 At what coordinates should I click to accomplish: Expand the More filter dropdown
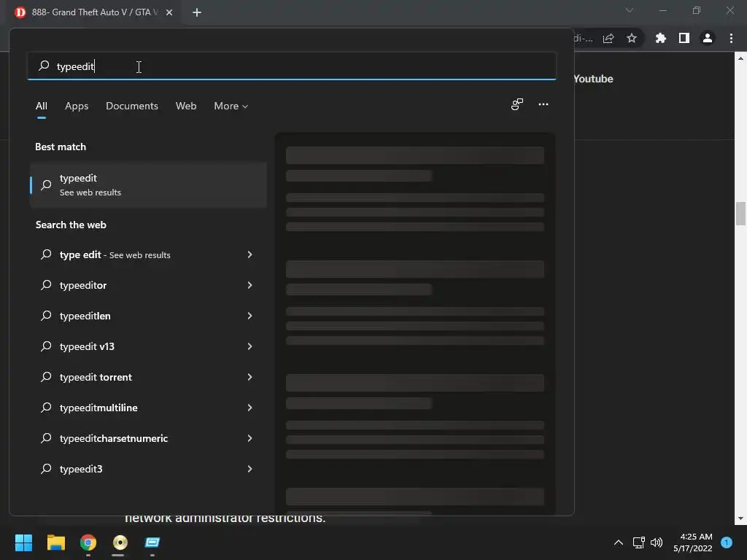(x=231, y=106)
